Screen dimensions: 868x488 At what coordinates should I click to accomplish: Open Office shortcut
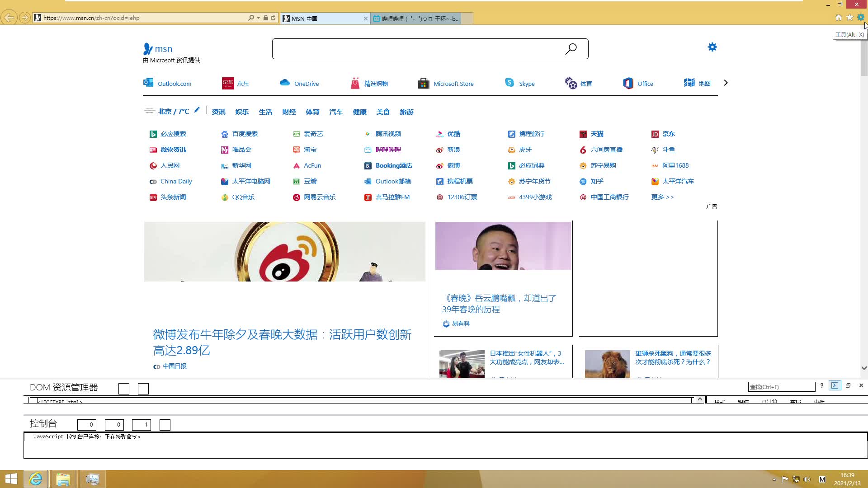(x=637, y=83)
